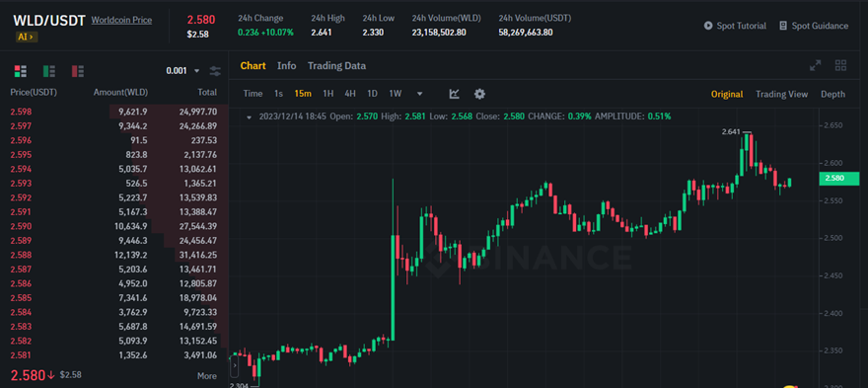The height and width of the screenshot is (388, 868).
Task: Collapse candle info line arrow
Action: (250, 116)
